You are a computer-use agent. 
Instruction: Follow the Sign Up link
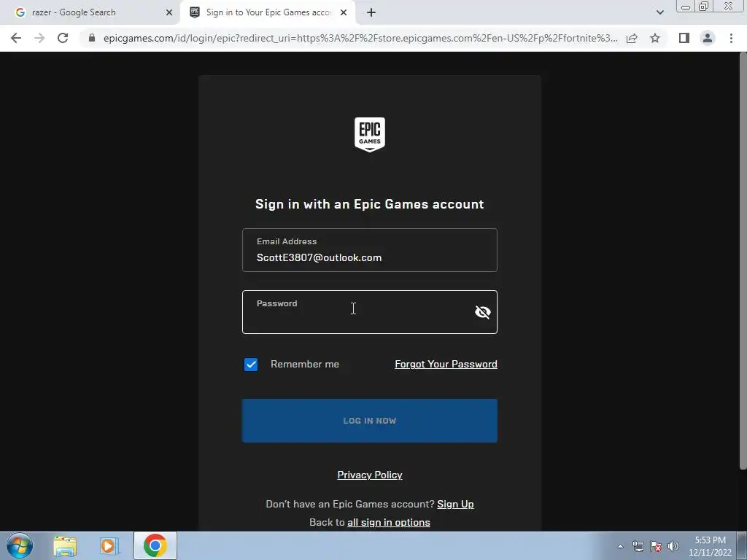[x=455, y=504]
